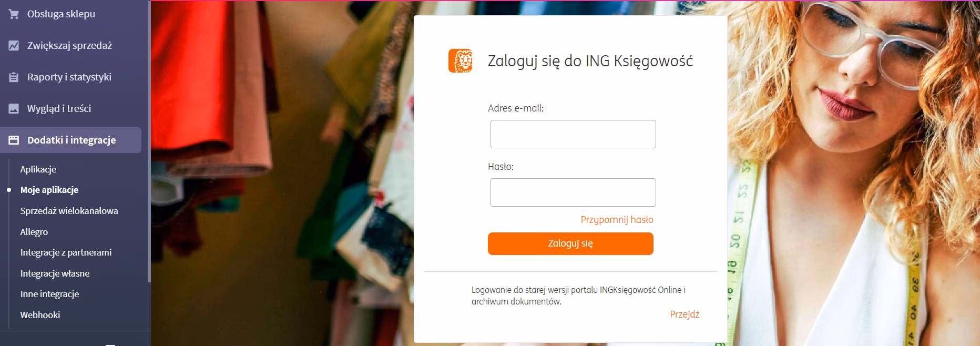Image resolution: width=980 pixels, height=346 pixels.
Task: Click the shopping cart icon for Obsługa sklepu
Action: 13,14
